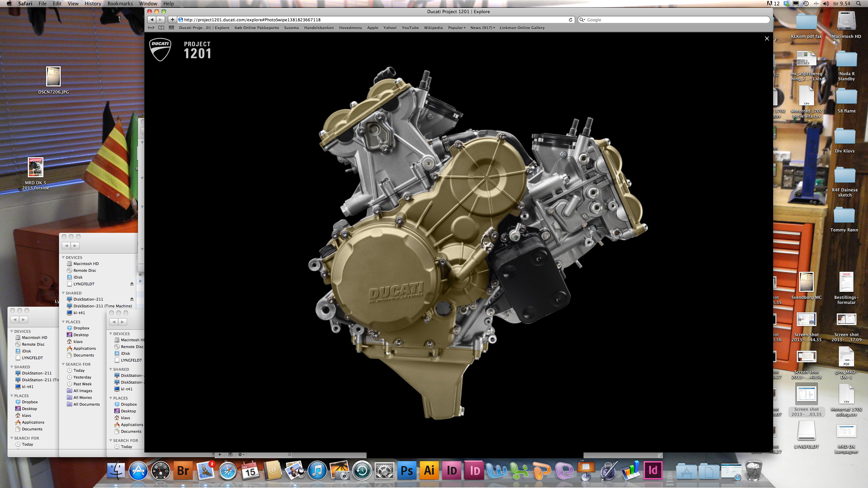Eject the LYNGFELDT volume in the middle Finder window
Image resolution: width=868 pixels, height=488 pixels.
click(132, 284)
